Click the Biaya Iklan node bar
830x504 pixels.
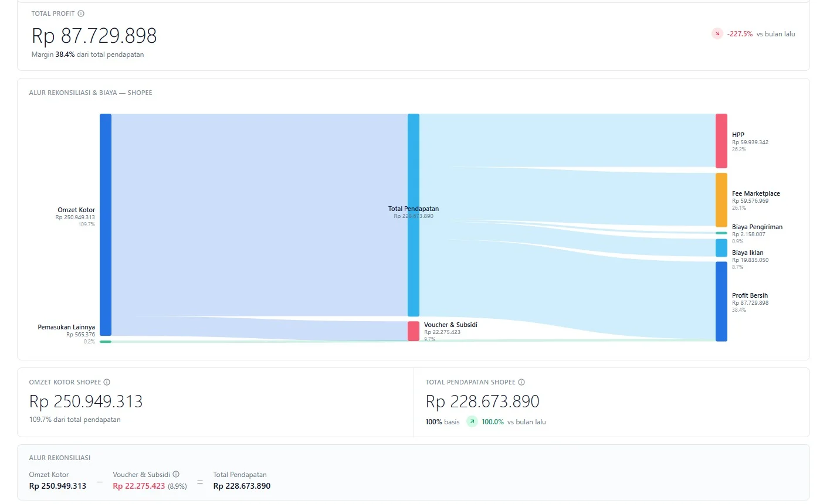pos(721,248)
